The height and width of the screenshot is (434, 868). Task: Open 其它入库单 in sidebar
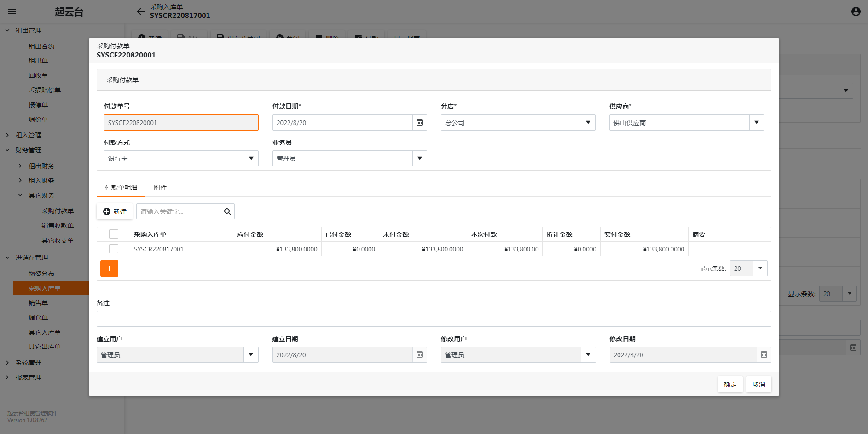click(x=45, y=332)
